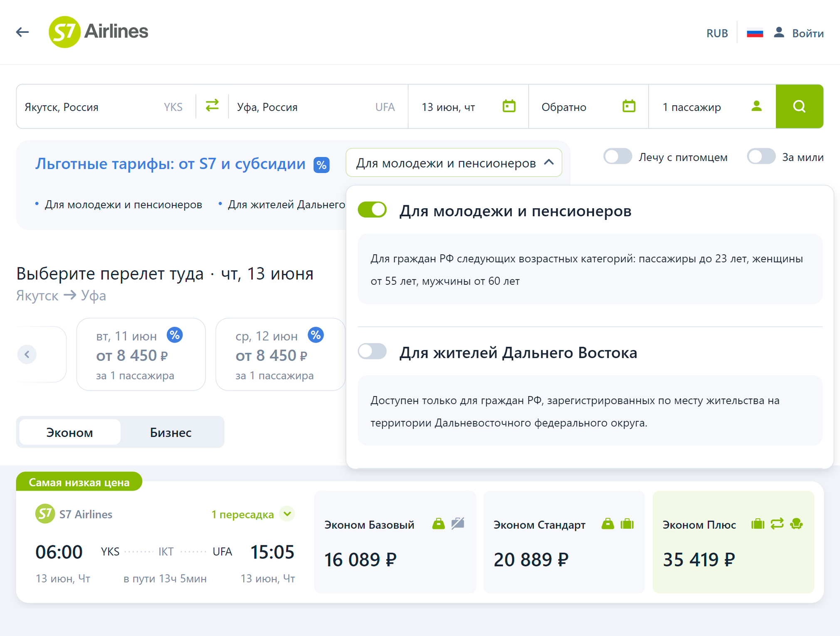Click Для молодежи и пенсионеров bullet text

click(x=124, y=205)
